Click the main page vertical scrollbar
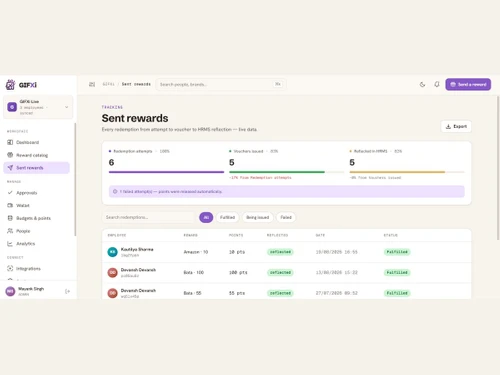This screenshot has height=375, width=500. pos(498,168)
